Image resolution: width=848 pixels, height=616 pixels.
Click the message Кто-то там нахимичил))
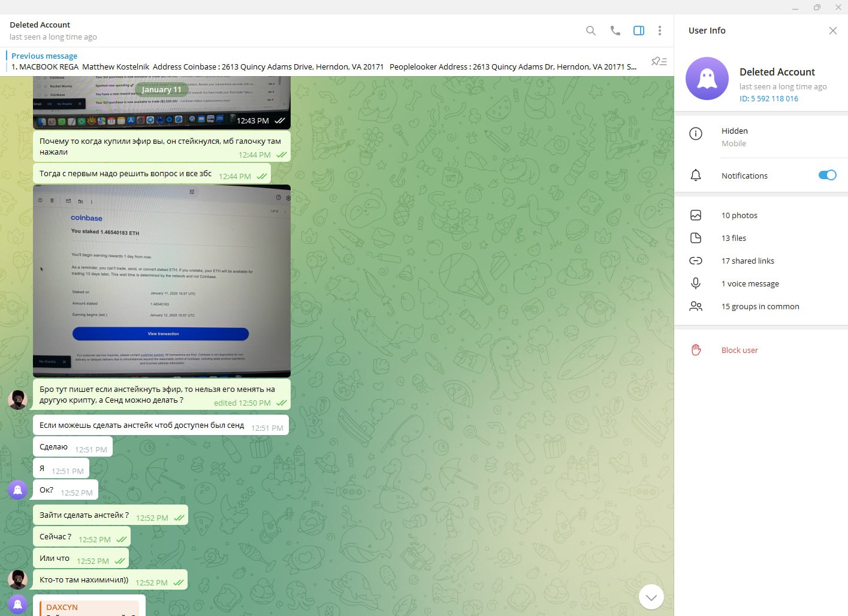tap(110, 580)
